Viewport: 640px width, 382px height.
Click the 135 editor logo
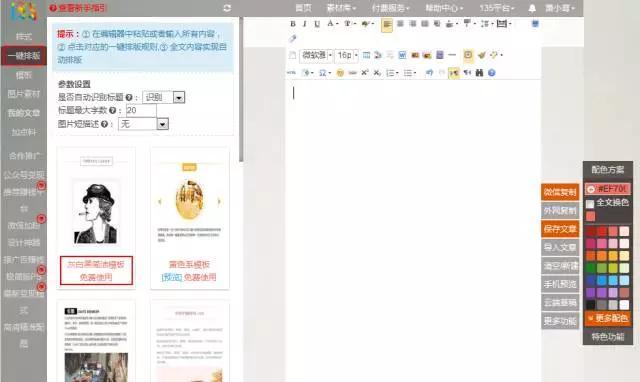pyautogui.click(x=24, y=11)
